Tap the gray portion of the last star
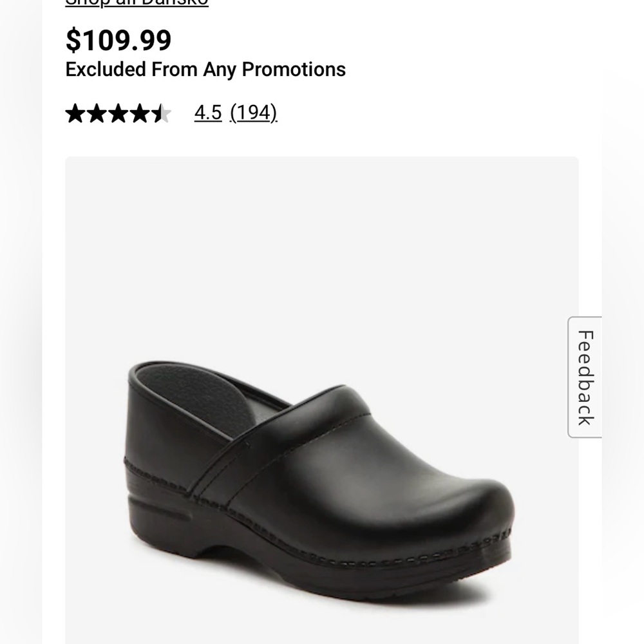 (164, 114)
